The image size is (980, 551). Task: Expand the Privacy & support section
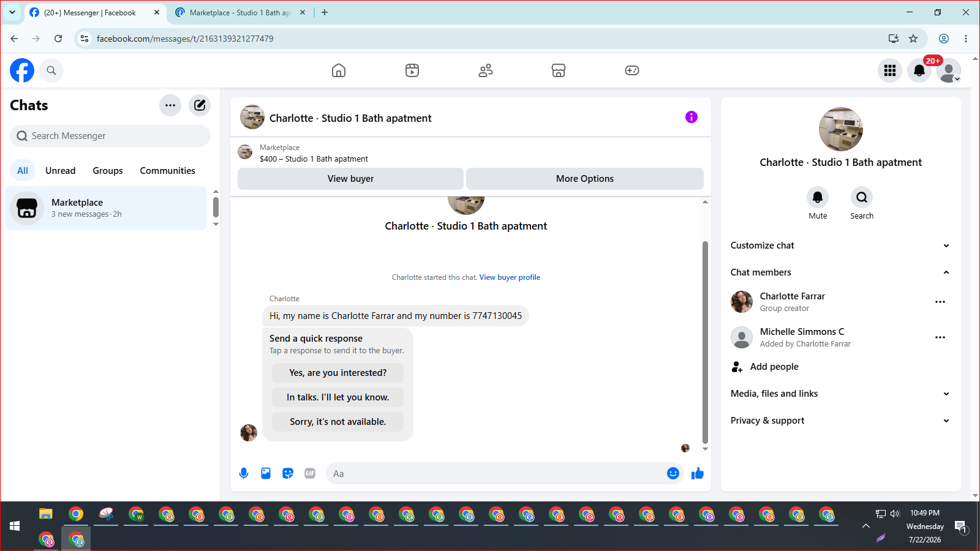point(840,421)
